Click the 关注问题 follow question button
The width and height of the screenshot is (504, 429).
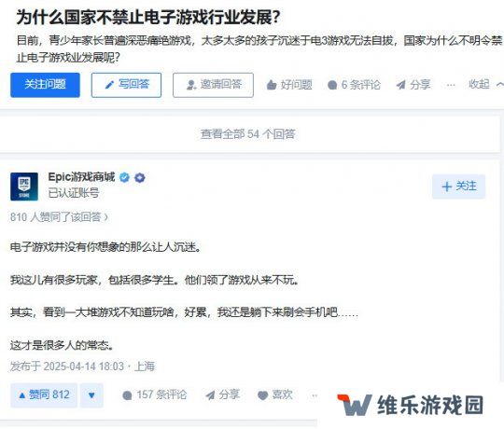(x=45, y=85)
